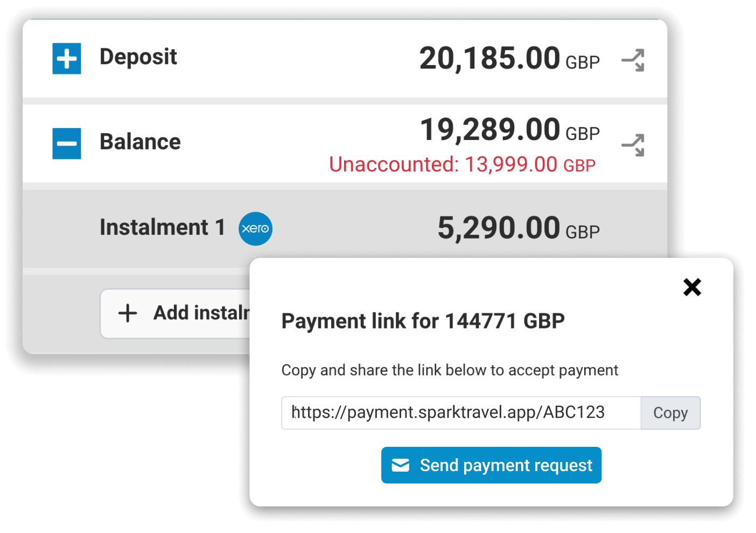This screenshot has width=756, height=533.
Task: Click the red Unaccounted 13,999.00 text
Action: [x=462, y=164]
